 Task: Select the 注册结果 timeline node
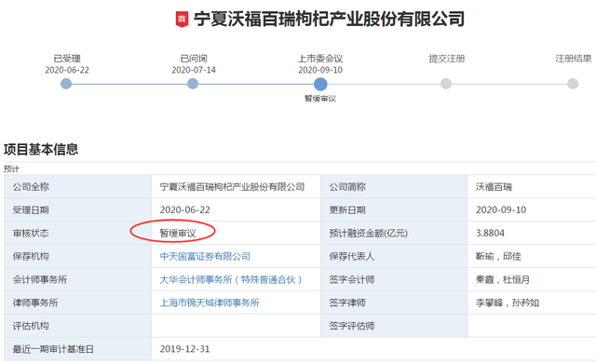(x=573, y=84)
